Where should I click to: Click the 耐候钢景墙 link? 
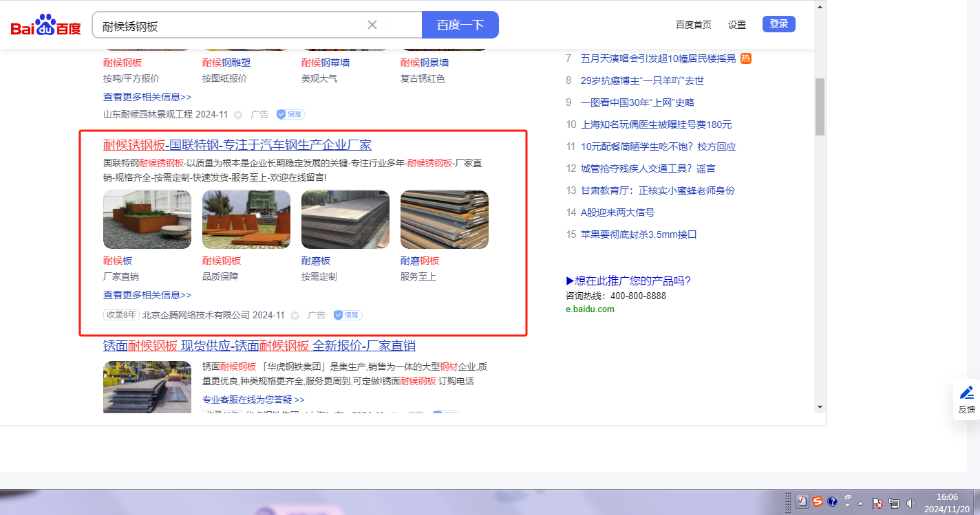coord(425,63)
